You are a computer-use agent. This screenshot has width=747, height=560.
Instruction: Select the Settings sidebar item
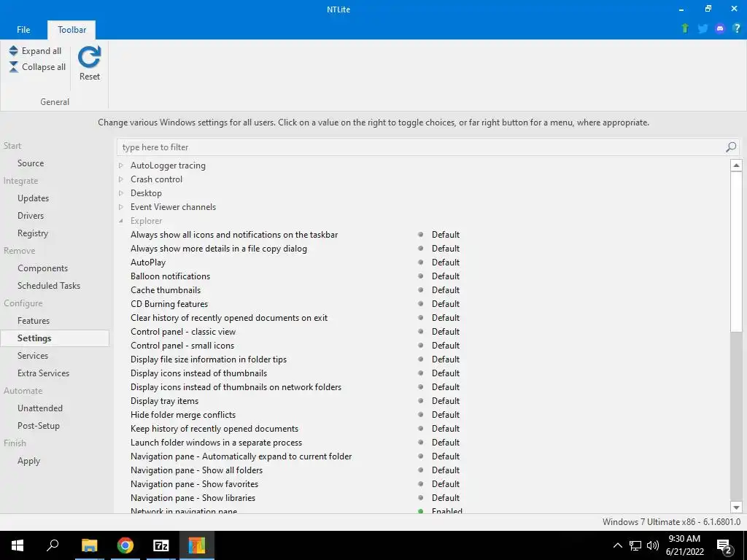54,338
